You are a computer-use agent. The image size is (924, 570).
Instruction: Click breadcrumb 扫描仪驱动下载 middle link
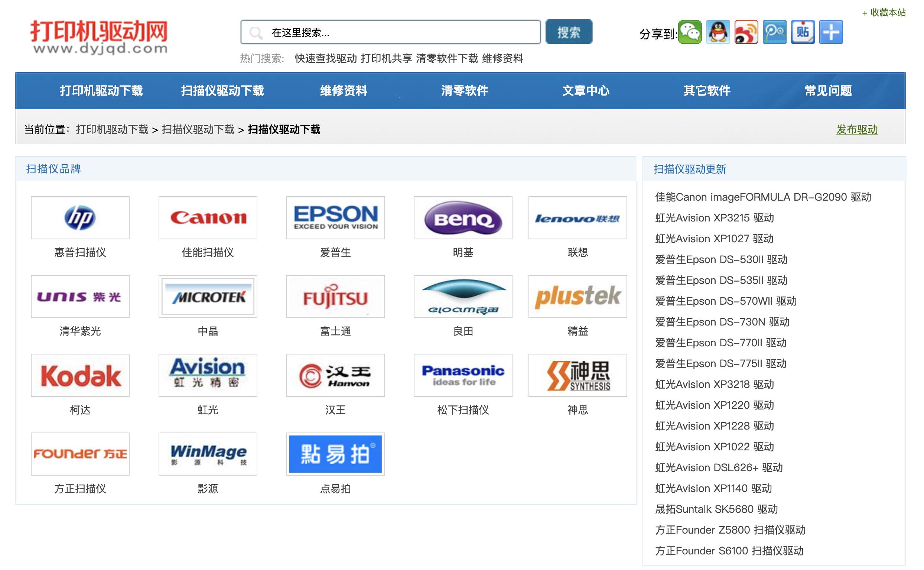[198, 129]
